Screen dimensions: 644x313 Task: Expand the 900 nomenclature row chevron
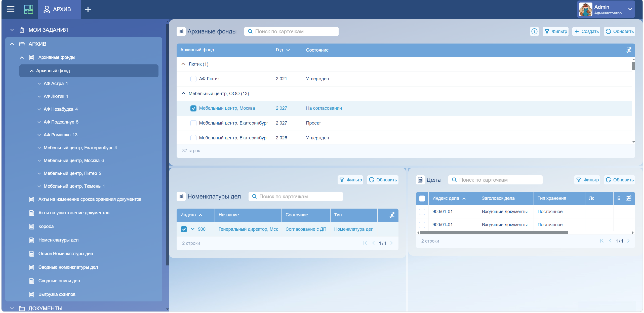192,229
